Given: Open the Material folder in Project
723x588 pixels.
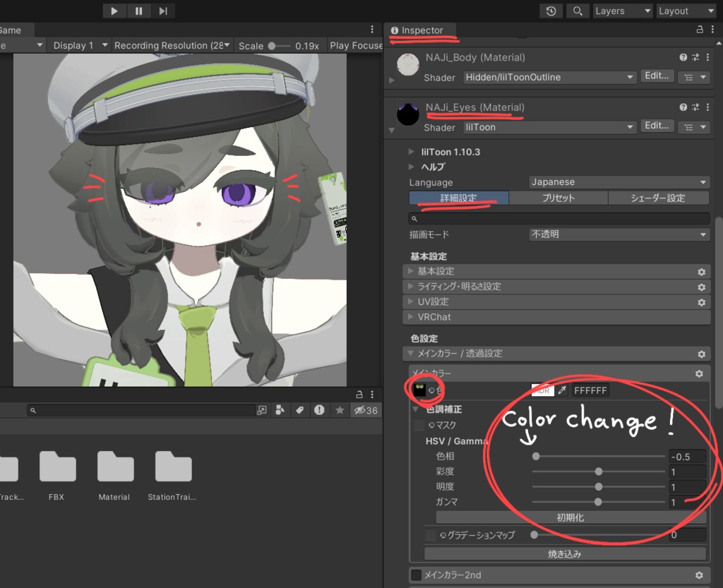Looking at the screenshot, I should pos(115,476).
